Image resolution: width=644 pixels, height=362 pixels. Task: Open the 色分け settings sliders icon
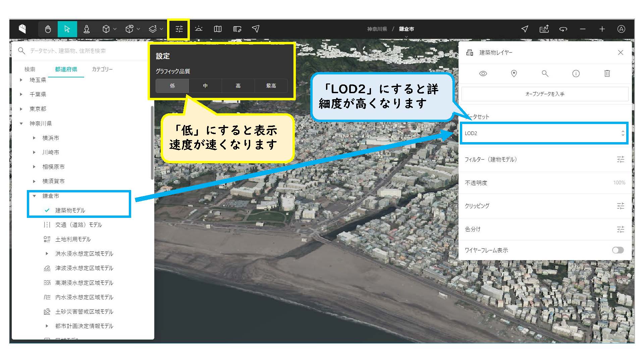click(621, 229)
